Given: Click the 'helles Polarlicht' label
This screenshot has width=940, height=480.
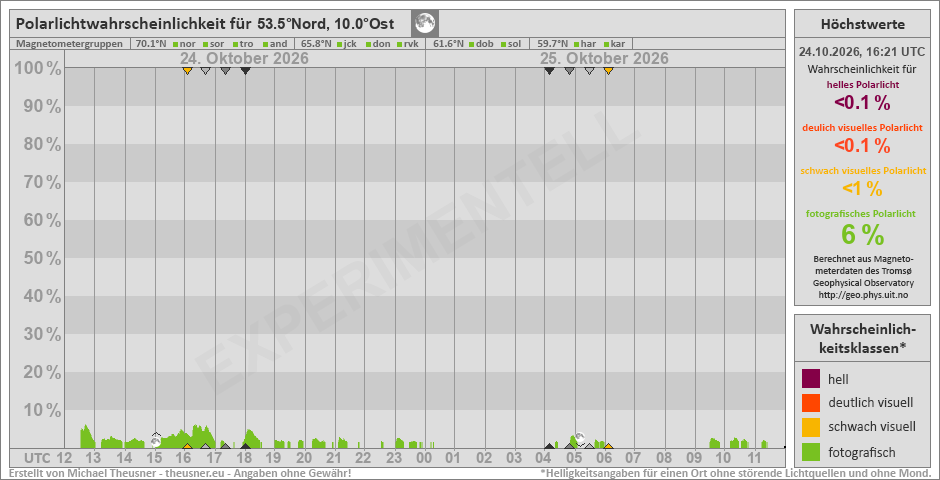Looking at the screenshot, I should click(x=863, y=84).
